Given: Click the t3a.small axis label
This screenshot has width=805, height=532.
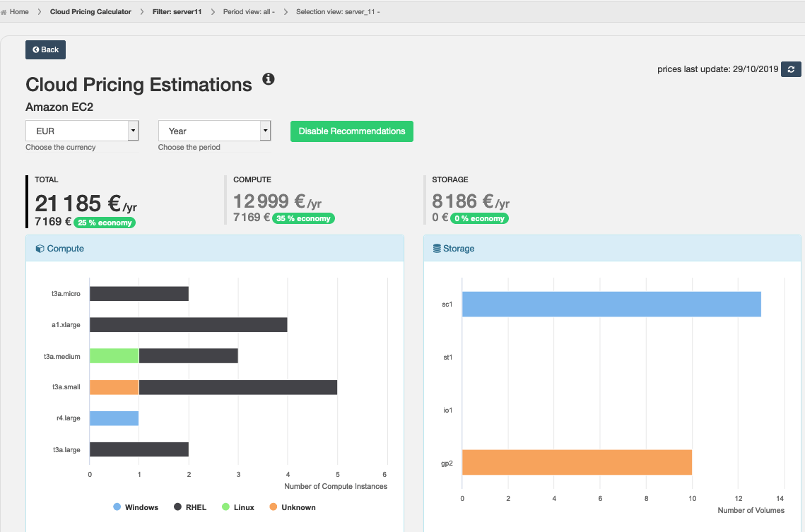Looking at the screenshot, I should (66, 387).
